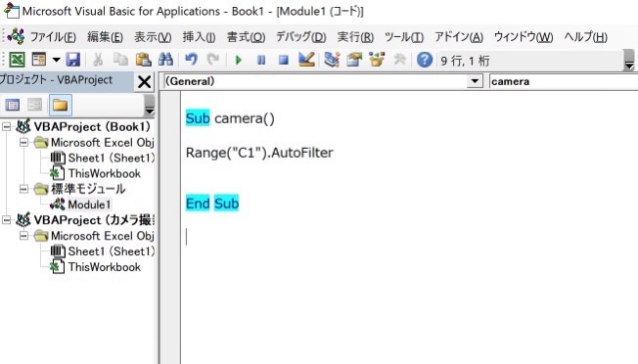Open the 書式(O) menu
The width and height of the screenshot is (638, 364).
click(246, 37)
